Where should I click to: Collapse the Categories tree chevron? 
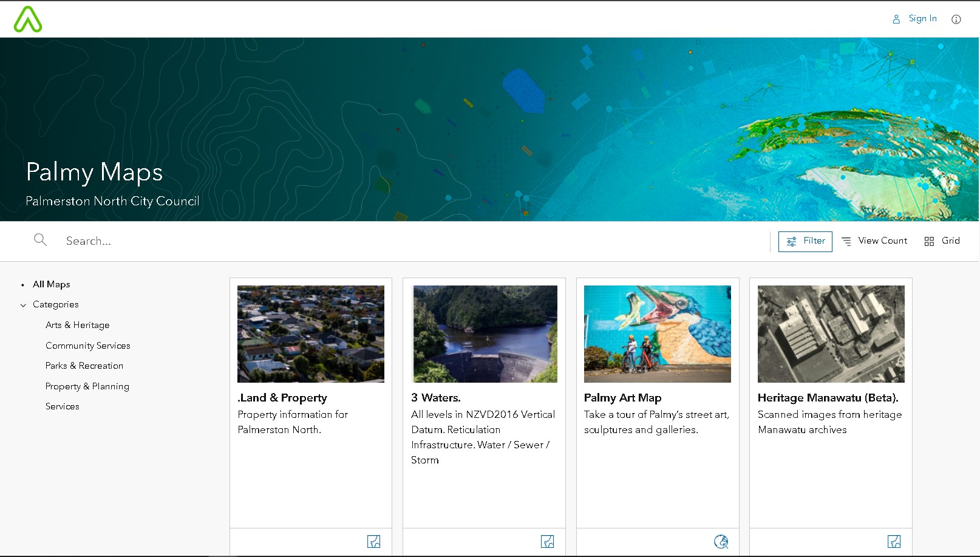tap(23, 305)
